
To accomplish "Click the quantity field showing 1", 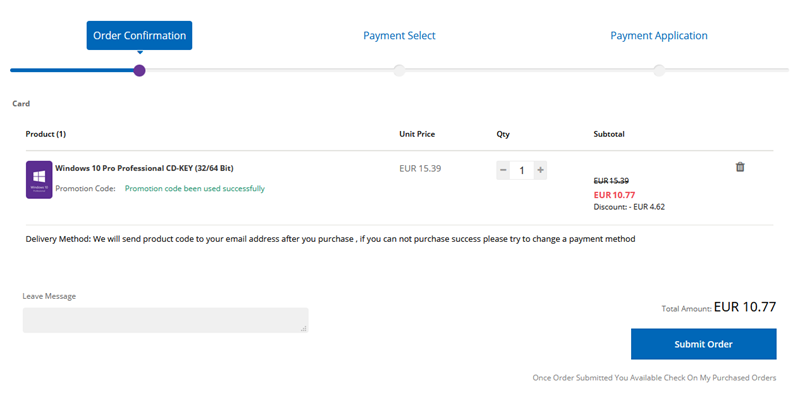I will [522, 170].
